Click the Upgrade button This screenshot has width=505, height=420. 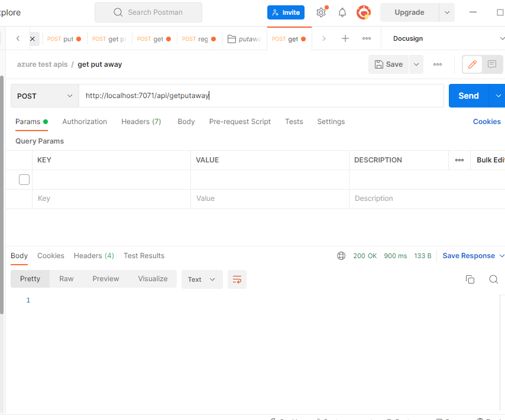[409, 12]
